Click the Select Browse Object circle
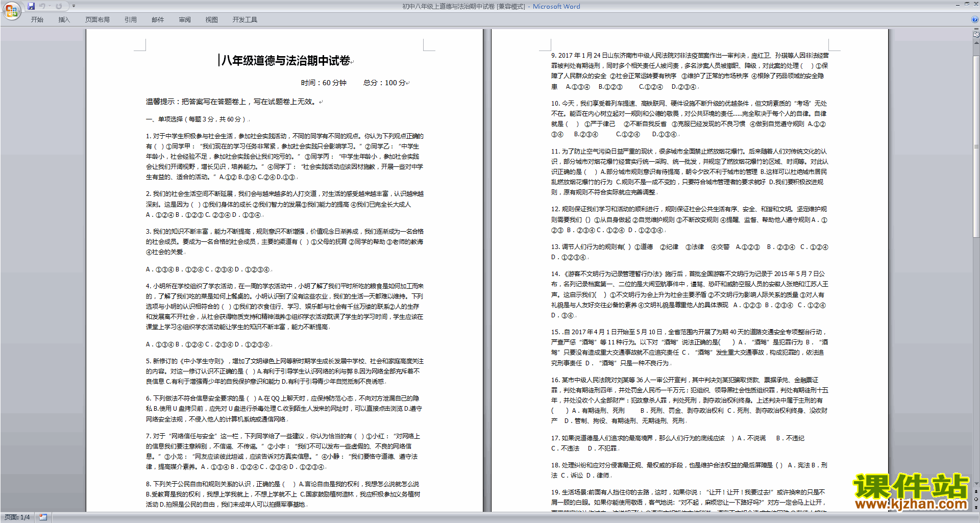Screen dimensions: 980x523 976,499
